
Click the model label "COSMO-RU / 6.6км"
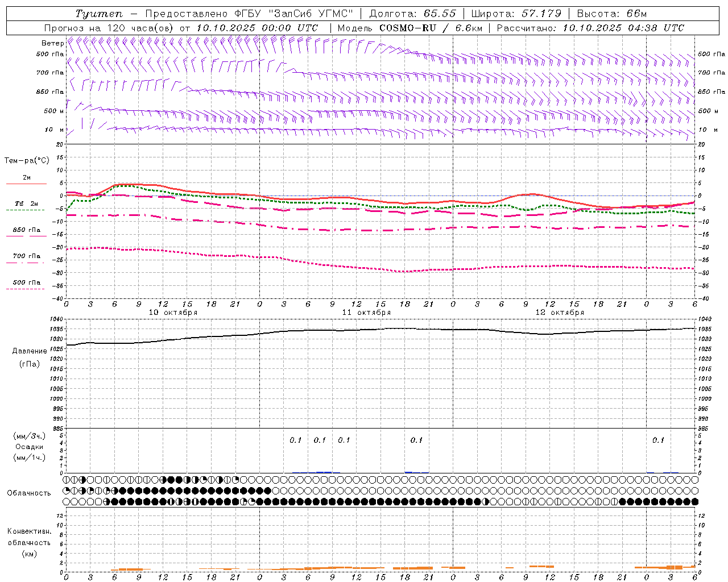[431, 28]
